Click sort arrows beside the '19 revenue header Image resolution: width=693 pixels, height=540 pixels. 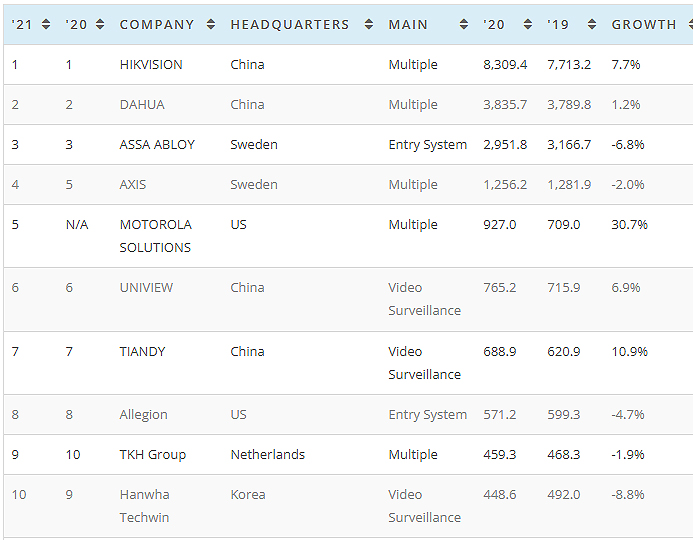click(x=592, y=24)
